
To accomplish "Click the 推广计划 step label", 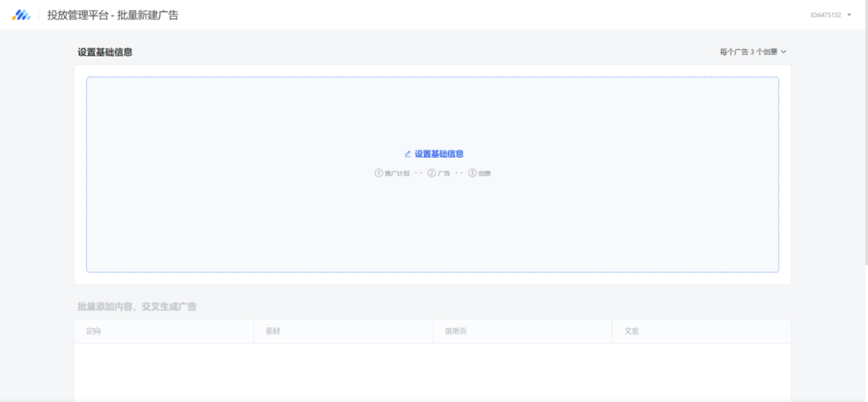I will (x=397, y=174).
